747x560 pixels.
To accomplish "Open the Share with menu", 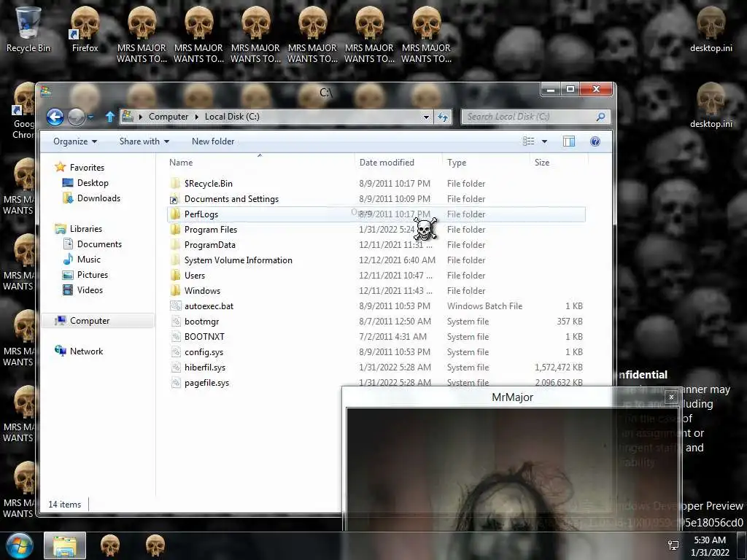I will click(x=144, y=141).
